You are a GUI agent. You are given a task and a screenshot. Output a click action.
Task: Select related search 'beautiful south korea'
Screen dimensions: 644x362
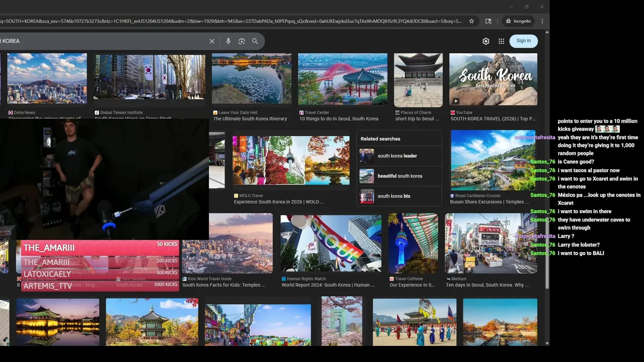point(399,176)
